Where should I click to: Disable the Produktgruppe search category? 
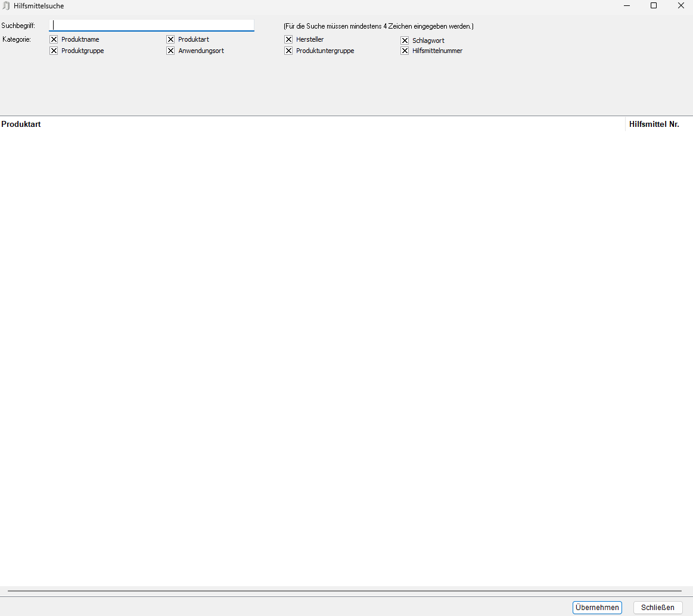pos(54,51)
